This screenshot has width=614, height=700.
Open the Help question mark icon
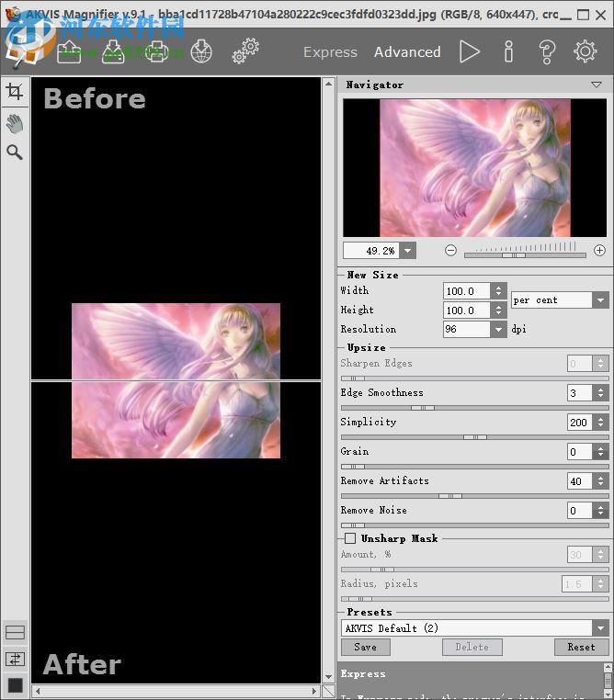click(547, 51)
